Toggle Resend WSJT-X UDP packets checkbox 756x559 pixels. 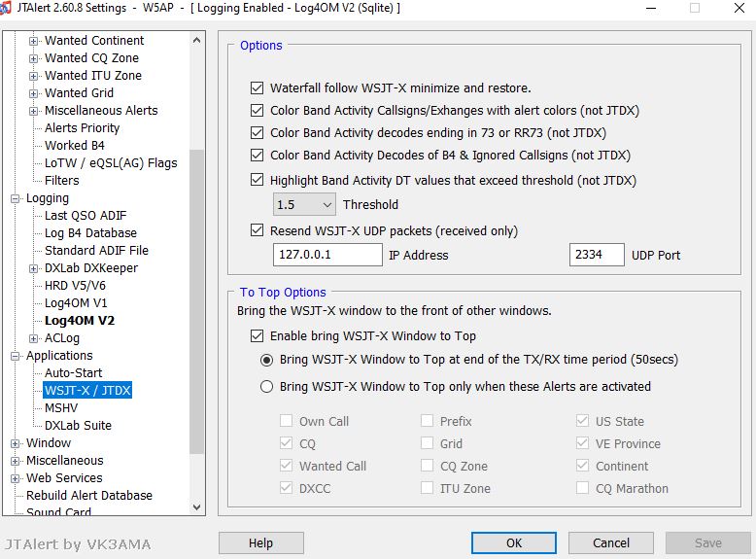[257, 230]
